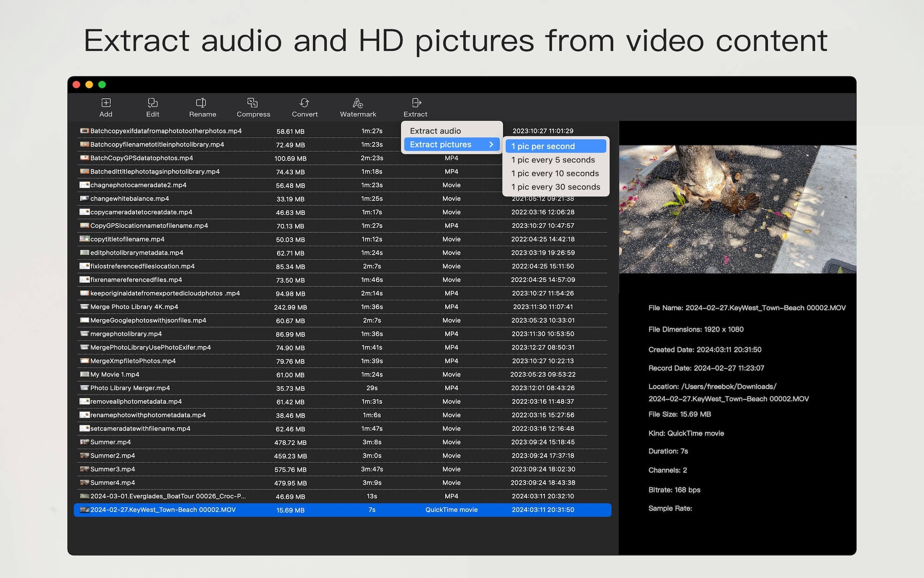Click thumbnail icon of BatchCopyGPSdatatophotos.mp4
924x578 pixels.
(x=85, y=158)
